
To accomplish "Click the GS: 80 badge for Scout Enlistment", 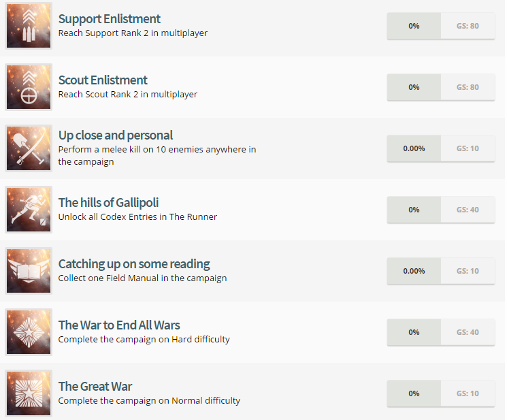I will [468, 87].
